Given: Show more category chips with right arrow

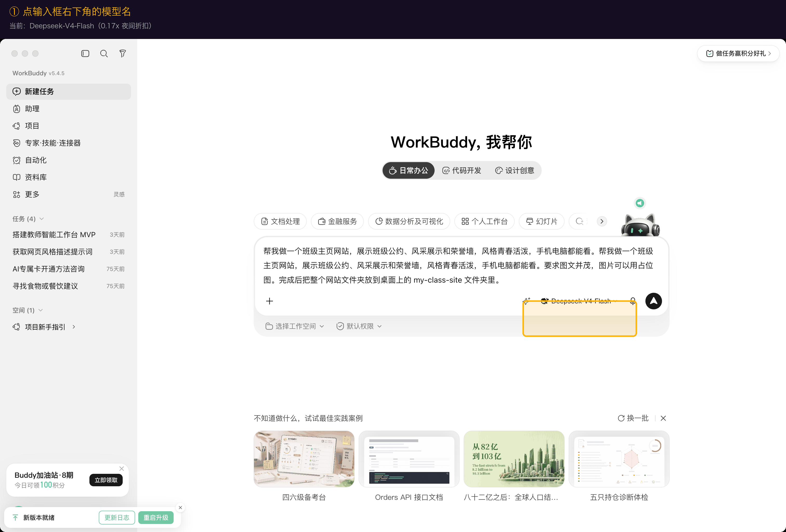Looking at the screenshot, I should point(602,221).
